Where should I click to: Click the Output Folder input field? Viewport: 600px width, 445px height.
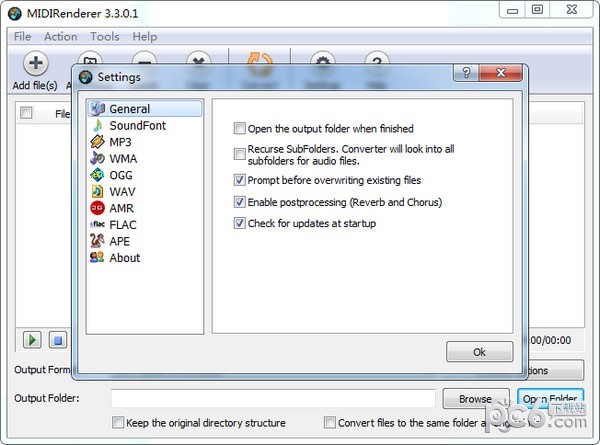coord(273,398)
